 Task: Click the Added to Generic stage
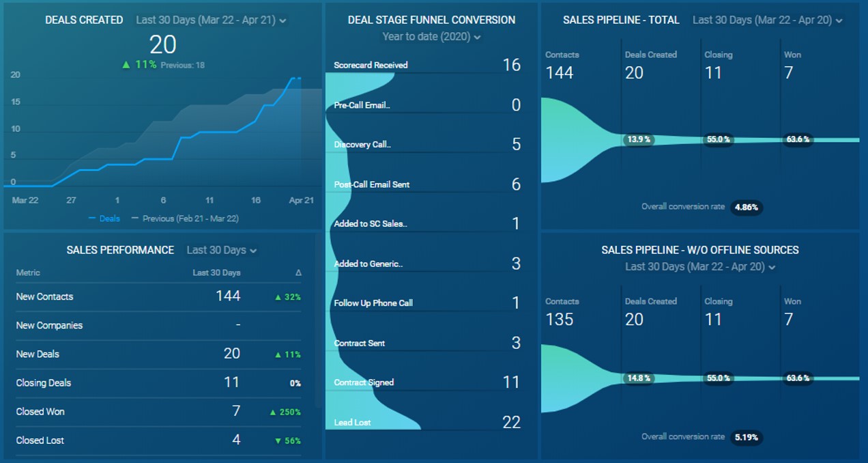tap(368, 264)
